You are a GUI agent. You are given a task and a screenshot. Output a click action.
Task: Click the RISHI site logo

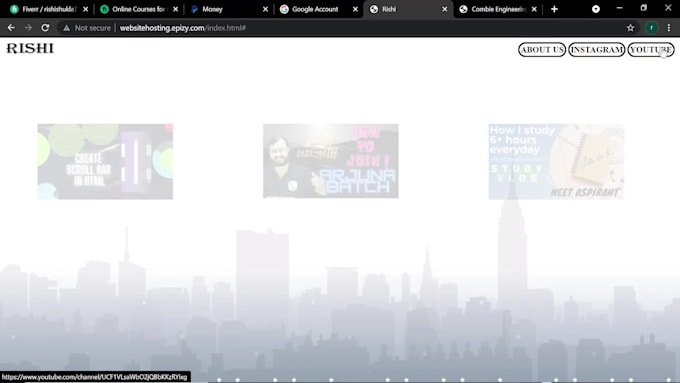tap(30, 48)
